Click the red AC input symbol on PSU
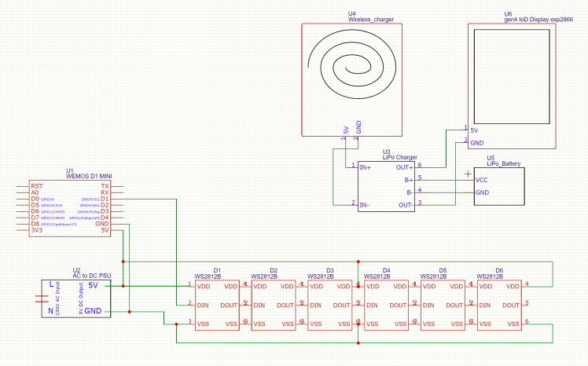588x366 pixels. [x=42, y=298]
